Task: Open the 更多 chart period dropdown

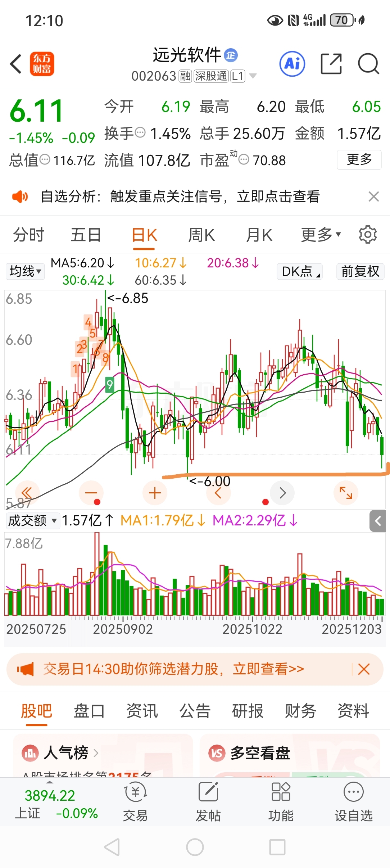Action: tap(321, 235)
